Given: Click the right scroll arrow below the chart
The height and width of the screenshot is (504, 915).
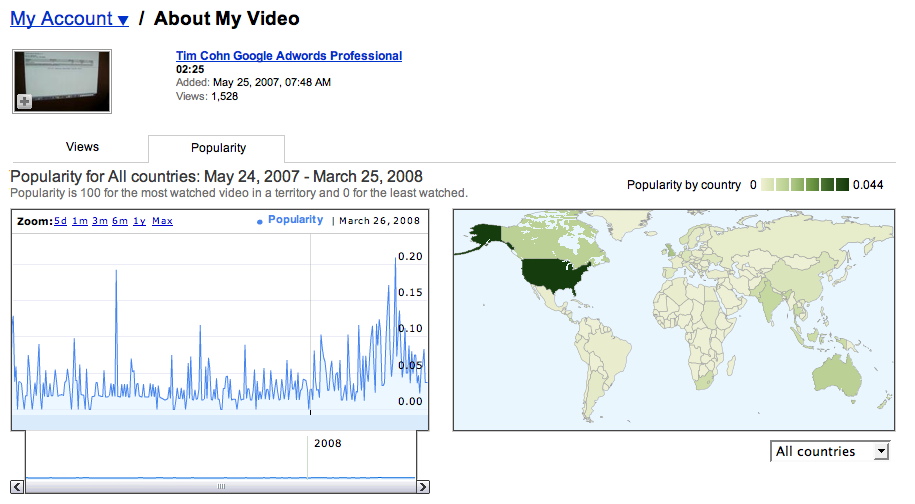Looking at the screenshot, I should point(422,487).
